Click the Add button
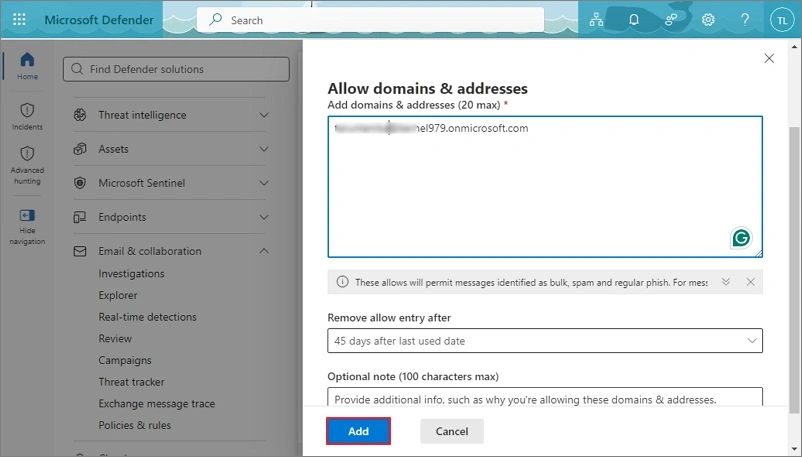802x457 pixels. click(x=359, y=431)
